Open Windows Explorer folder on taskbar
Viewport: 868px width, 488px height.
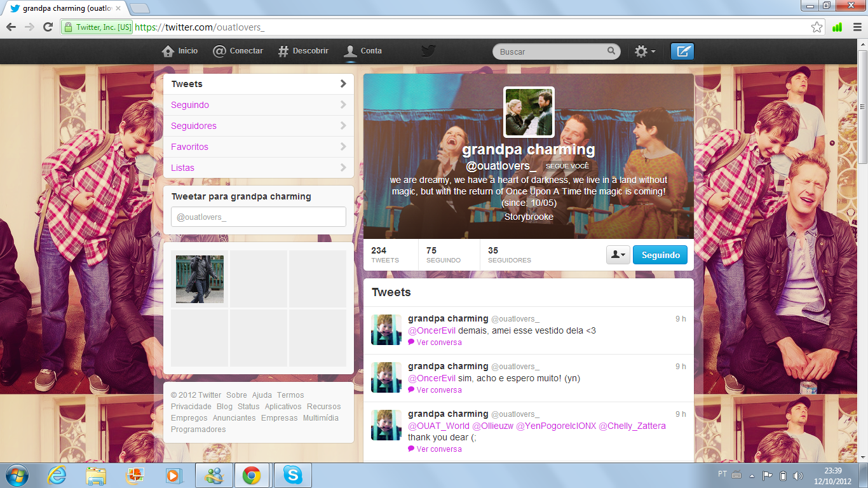[96, 475]
